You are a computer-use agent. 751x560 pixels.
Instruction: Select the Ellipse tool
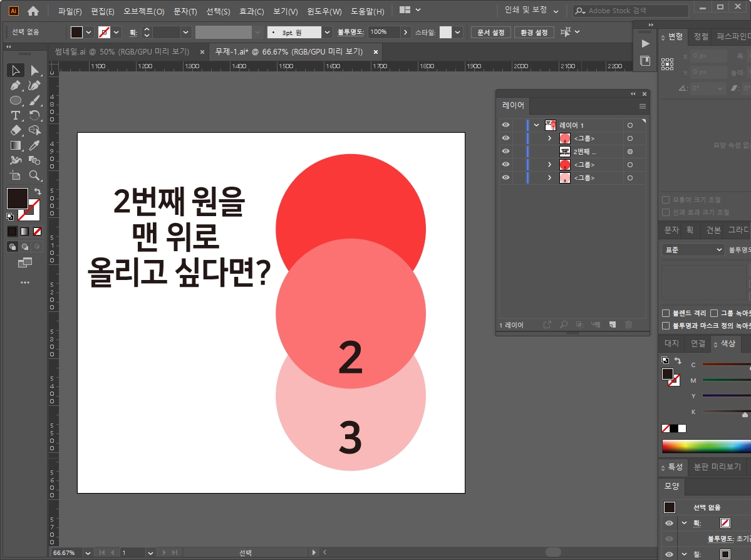click(x=15, y=101)
